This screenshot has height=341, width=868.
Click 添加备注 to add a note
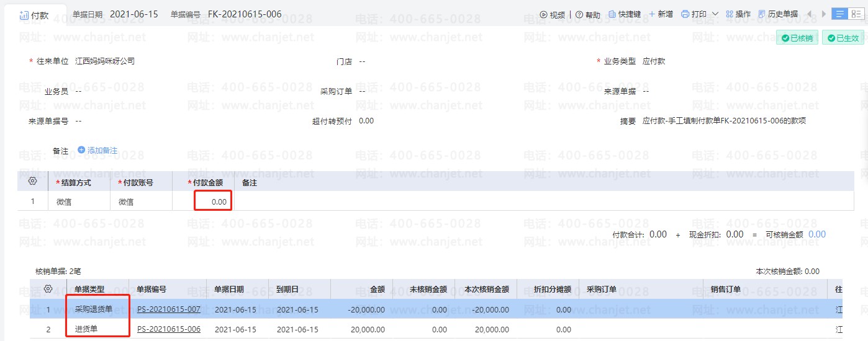coord(97,151)
